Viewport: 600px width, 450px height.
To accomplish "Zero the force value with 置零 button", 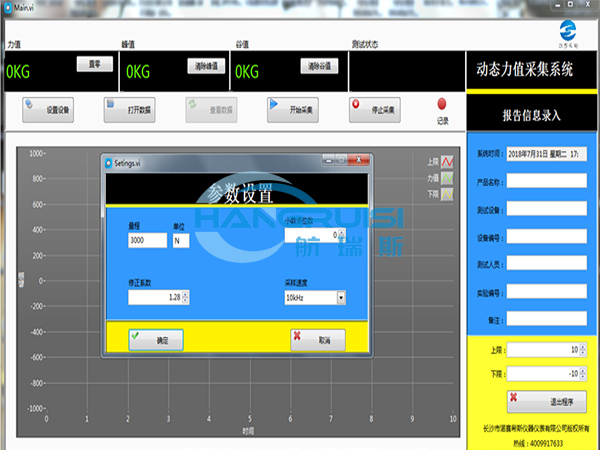I will click(x=95, y=64).
